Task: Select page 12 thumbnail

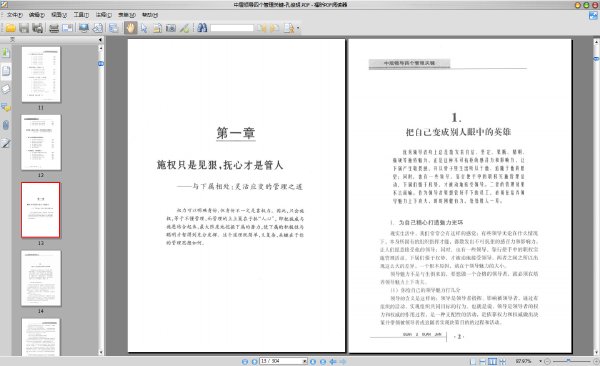Action: click(x=41, y=142)
